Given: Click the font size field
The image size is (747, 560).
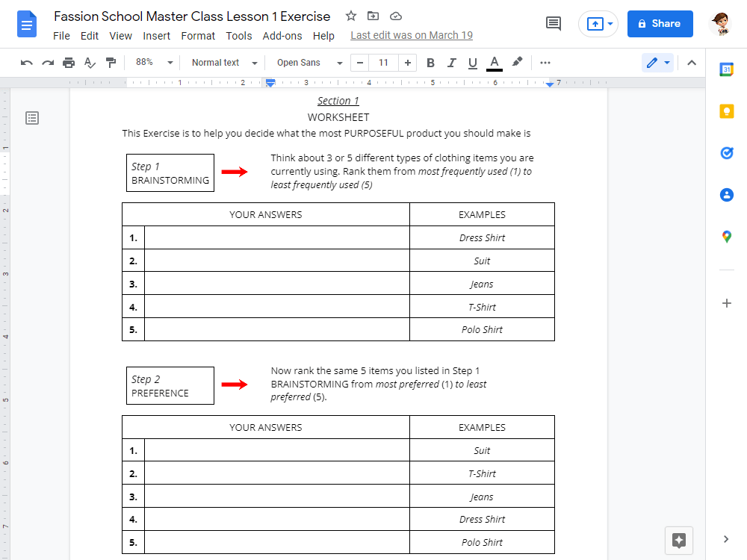Looking at the screenshot, I should pyautogui.click(x=383, y=63).
